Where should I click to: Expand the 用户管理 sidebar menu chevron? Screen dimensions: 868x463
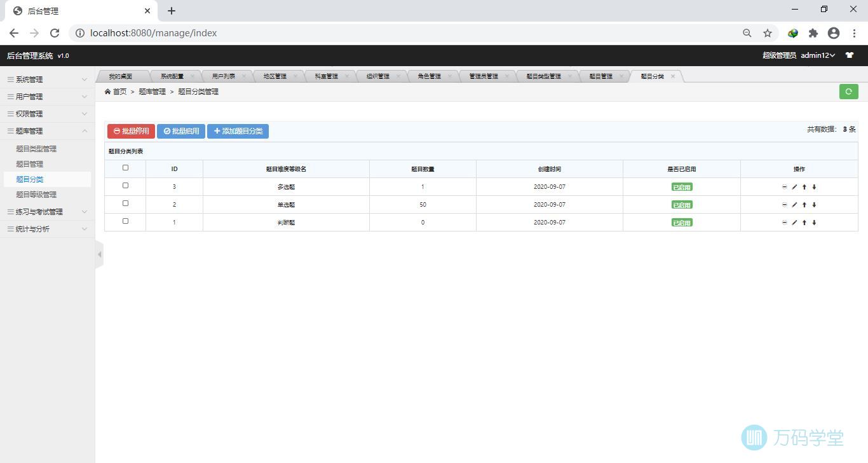(85, 97)
